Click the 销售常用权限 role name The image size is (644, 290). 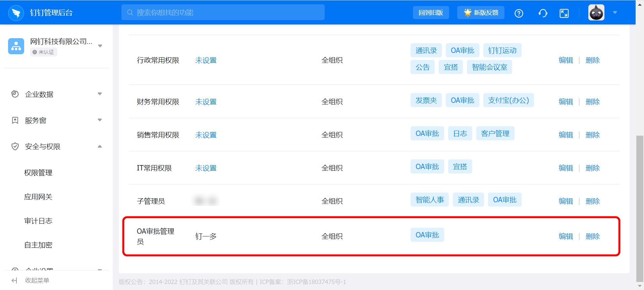pyautogui.click(x=158, y=135)
